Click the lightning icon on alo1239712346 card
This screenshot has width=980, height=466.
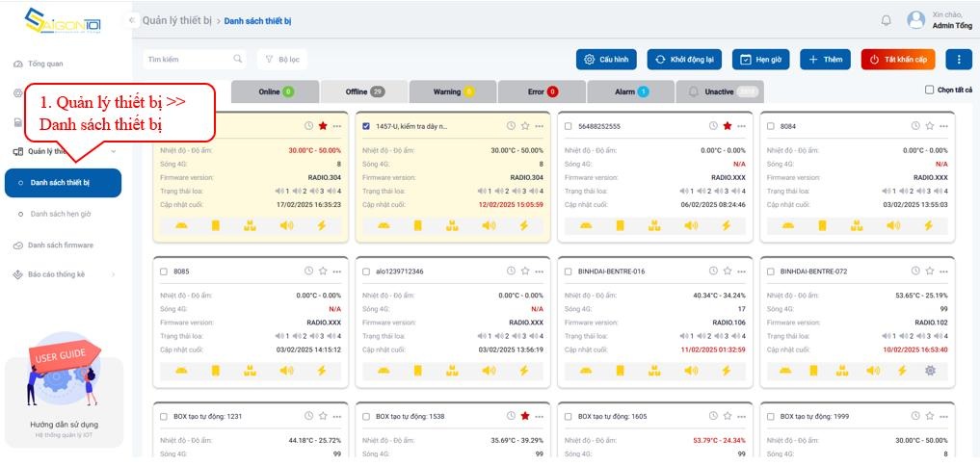(x=524, y=371)
